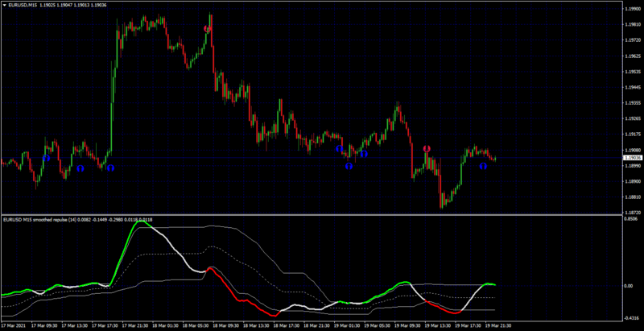Click the 19 Mar 09:30 time label

coord(408,325)
